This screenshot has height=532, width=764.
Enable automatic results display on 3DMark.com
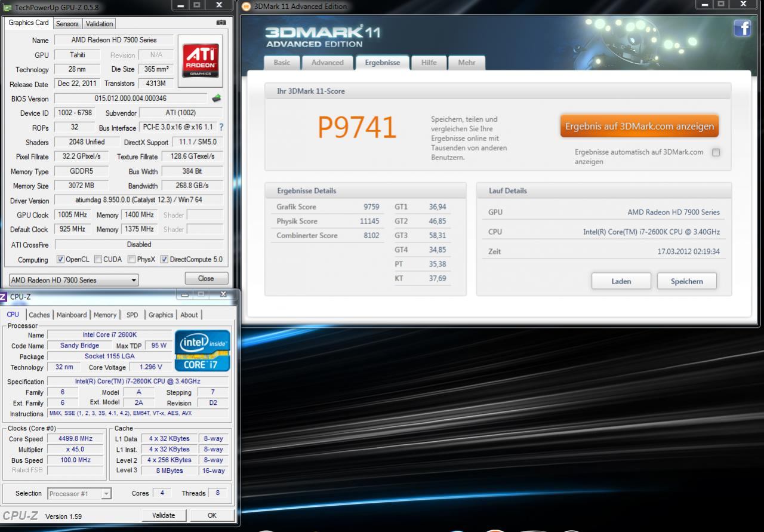[x=716, y=152]
